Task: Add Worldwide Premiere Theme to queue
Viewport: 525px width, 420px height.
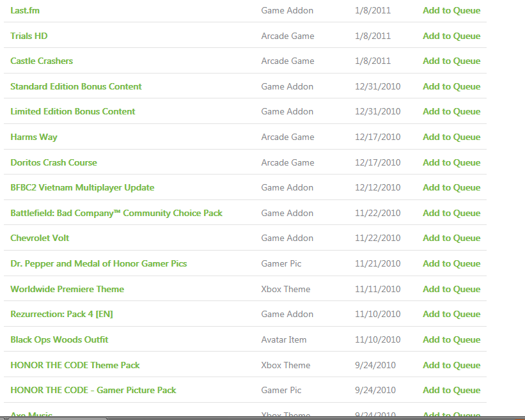Action: tap(451, 289)
